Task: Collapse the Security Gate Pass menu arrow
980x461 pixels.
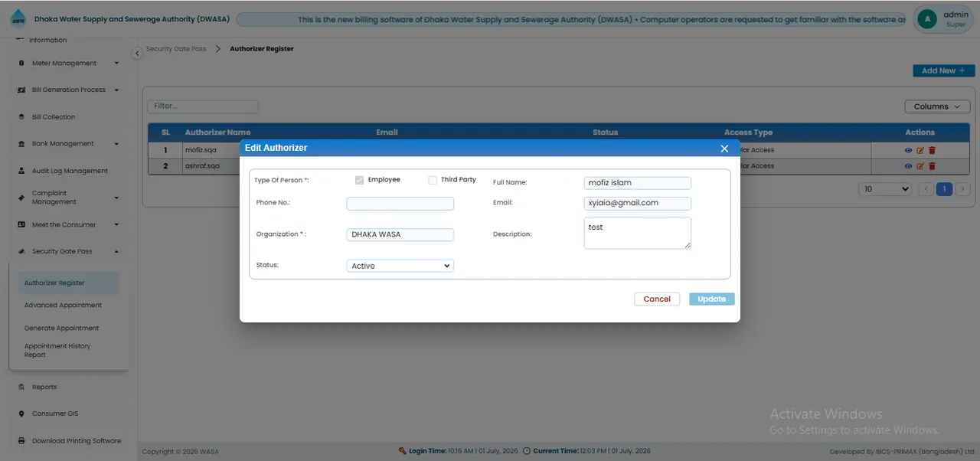Action: coord(116,252)
